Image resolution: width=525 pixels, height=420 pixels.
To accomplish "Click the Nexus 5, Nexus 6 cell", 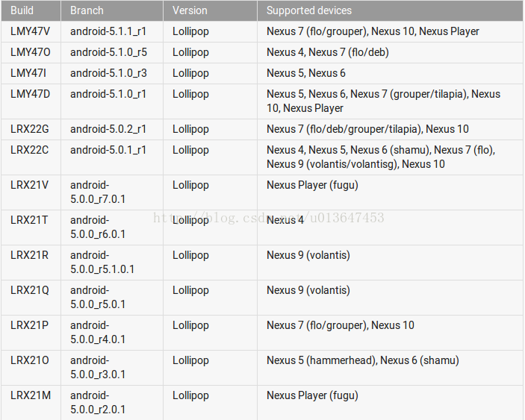I will tap(390, 73).
